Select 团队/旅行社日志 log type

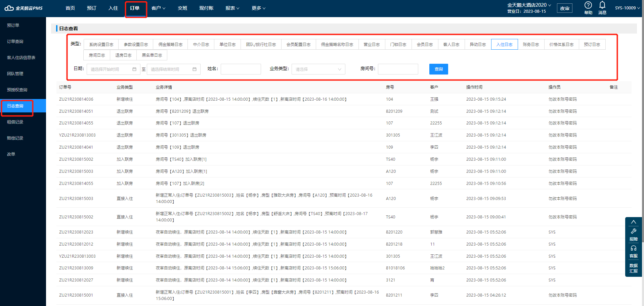pos(261,44)
